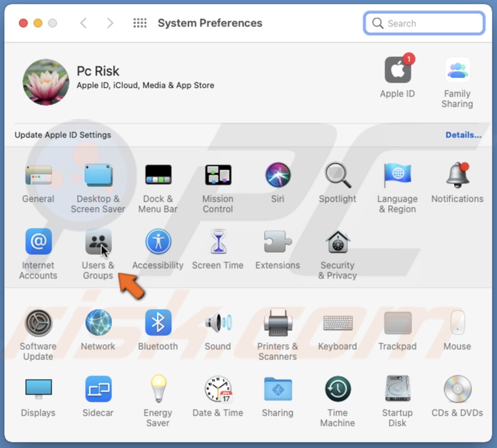
Task: Open the Siri preference pane
Action: pyautogui.click(x=277, y=176)
